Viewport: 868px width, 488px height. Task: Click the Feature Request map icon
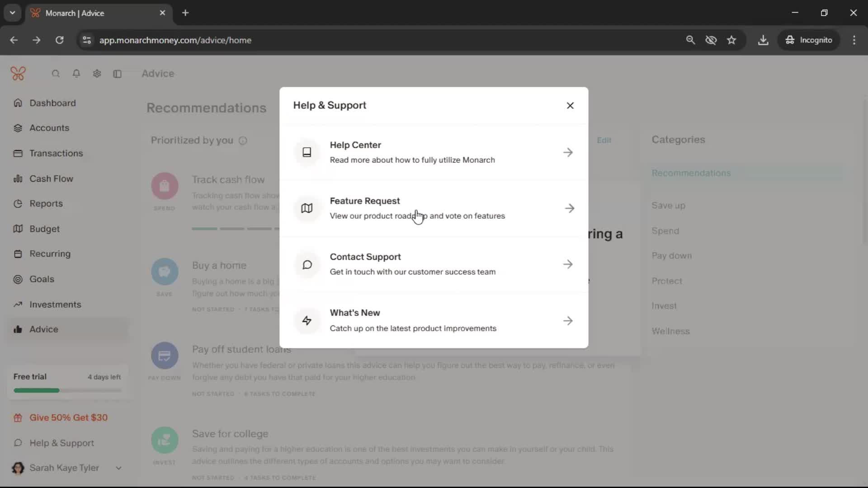click(x=307, y=208)
